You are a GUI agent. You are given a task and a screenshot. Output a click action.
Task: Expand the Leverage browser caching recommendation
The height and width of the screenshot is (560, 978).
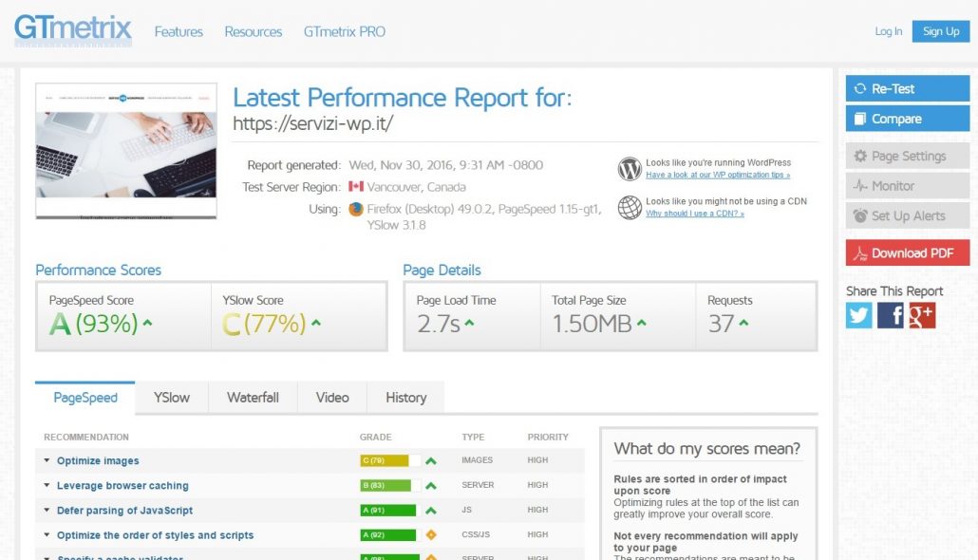(47, 485)
